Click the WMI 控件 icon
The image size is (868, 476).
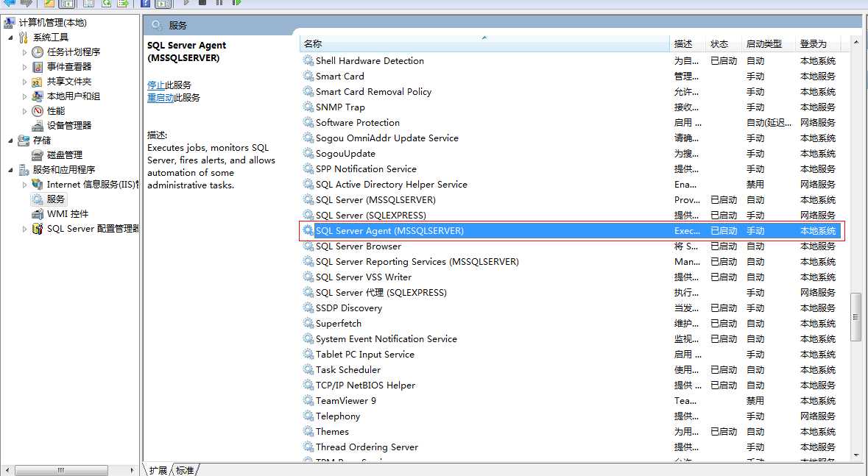point(37,214)
